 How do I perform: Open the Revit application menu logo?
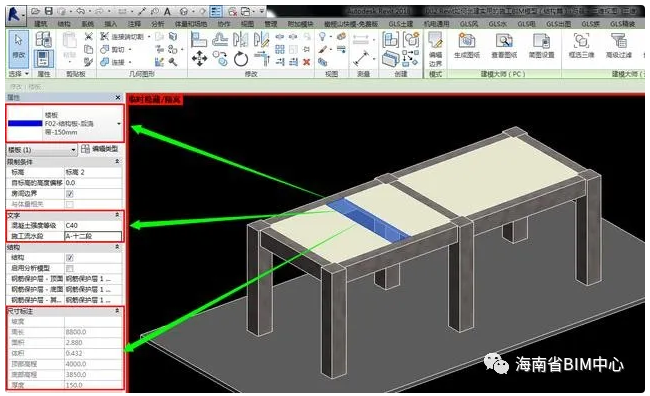15,15
